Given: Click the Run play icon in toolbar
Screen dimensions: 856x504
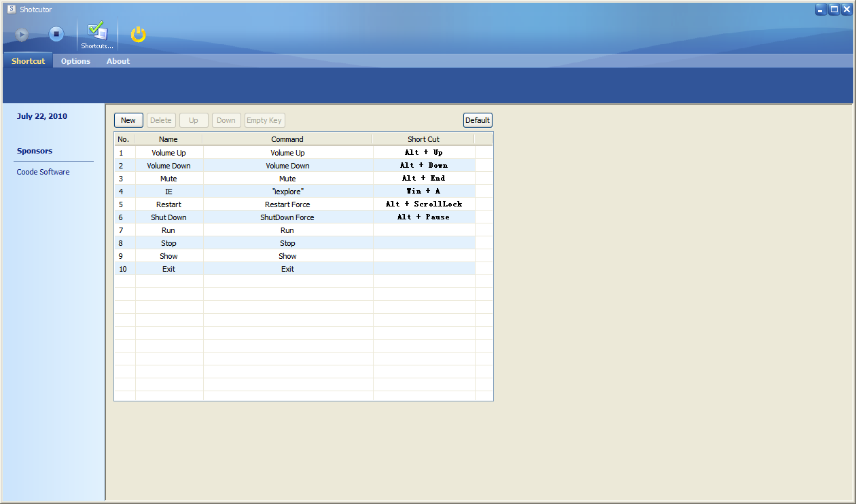Looking at the screenshot, I should coord(22,34).
